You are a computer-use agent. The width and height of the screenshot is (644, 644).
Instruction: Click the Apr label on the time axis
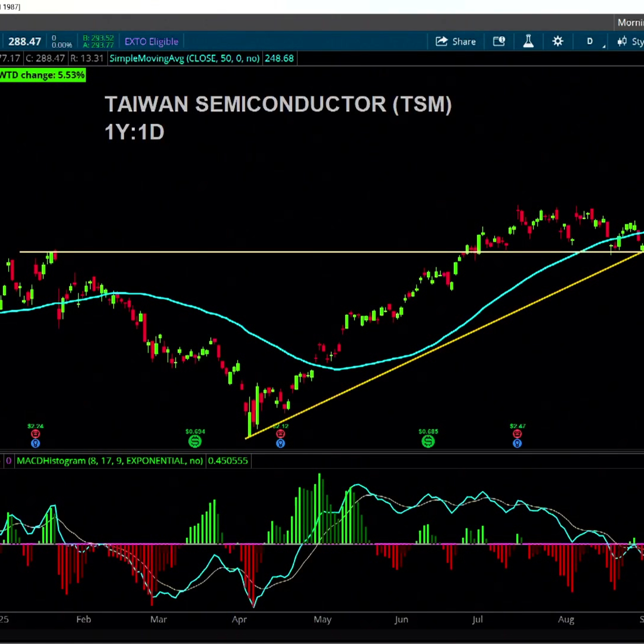tap(239, 620)
